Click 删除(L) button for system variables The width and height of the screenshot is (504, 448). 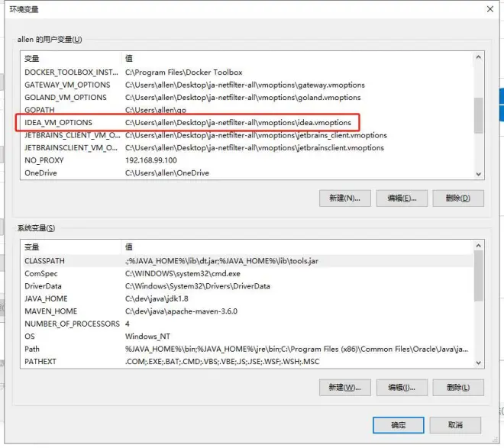point(458,387)
